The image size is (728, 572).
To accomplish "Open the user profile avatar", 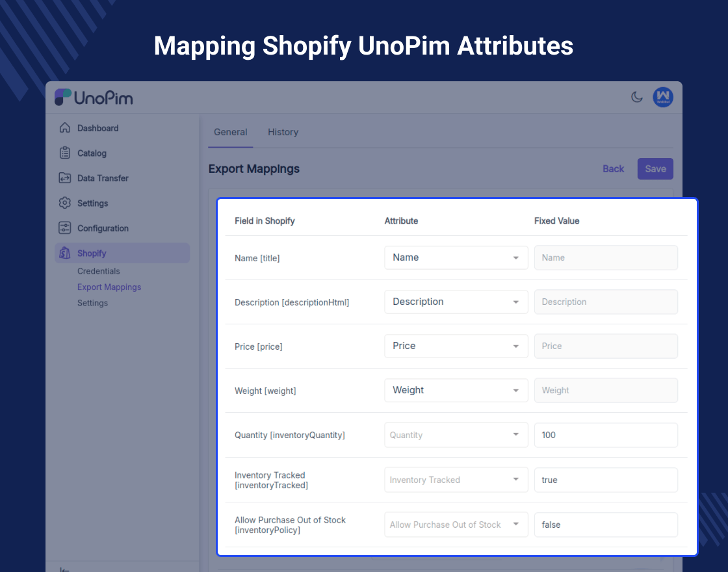I will tap(663, 97).
